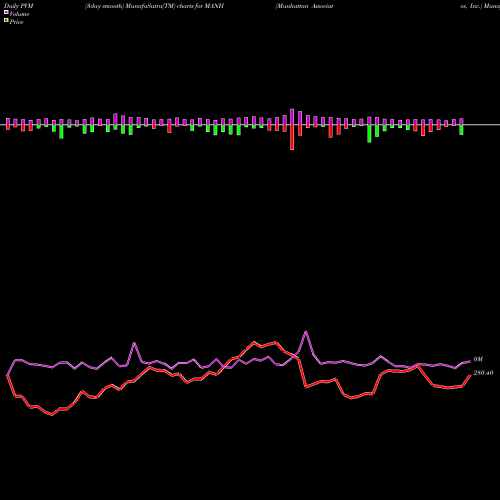500x500 pixels.
Task: Click the Price legend swatch
Action: (x=6, y=21)
